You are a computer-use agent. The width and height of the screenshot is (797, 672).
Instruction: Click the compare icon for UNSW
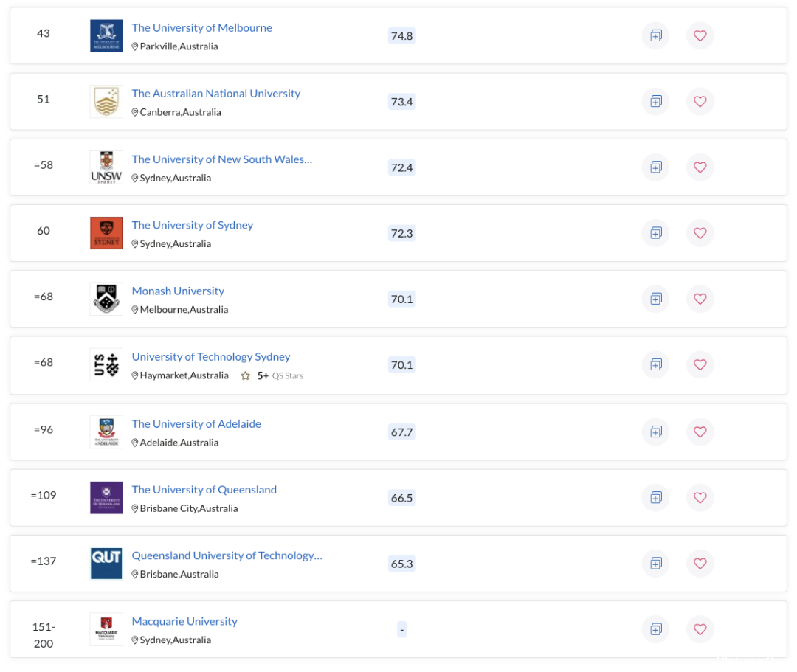[655, 167]
